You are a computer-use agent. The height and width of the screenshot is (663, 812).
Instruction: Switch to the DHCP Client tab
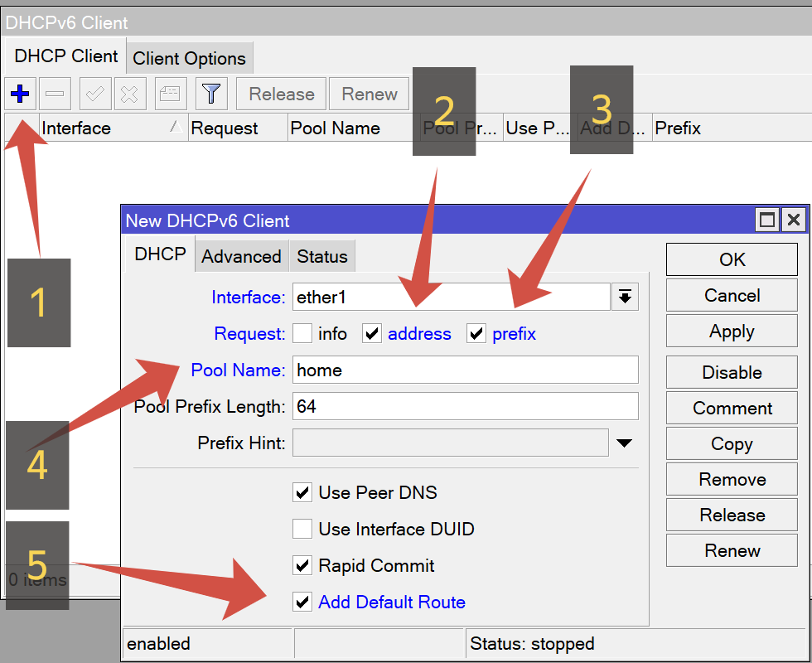click(65, 56)
